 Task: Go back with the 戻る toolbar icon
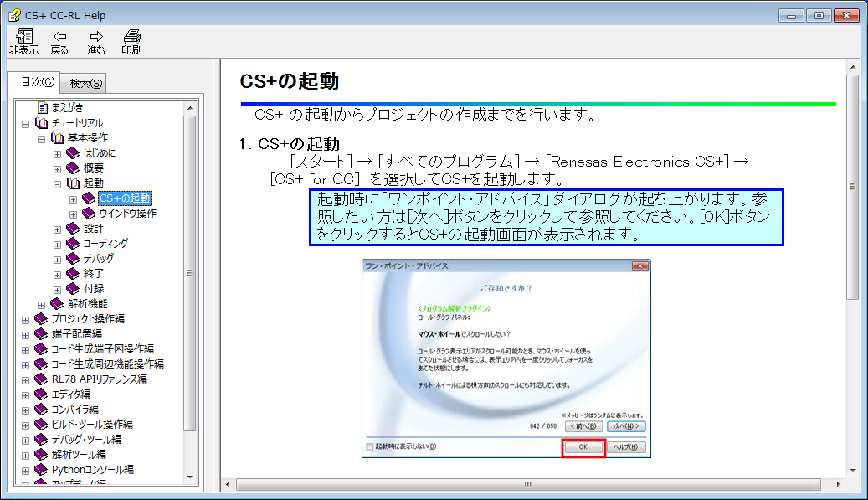coord(59,42)
